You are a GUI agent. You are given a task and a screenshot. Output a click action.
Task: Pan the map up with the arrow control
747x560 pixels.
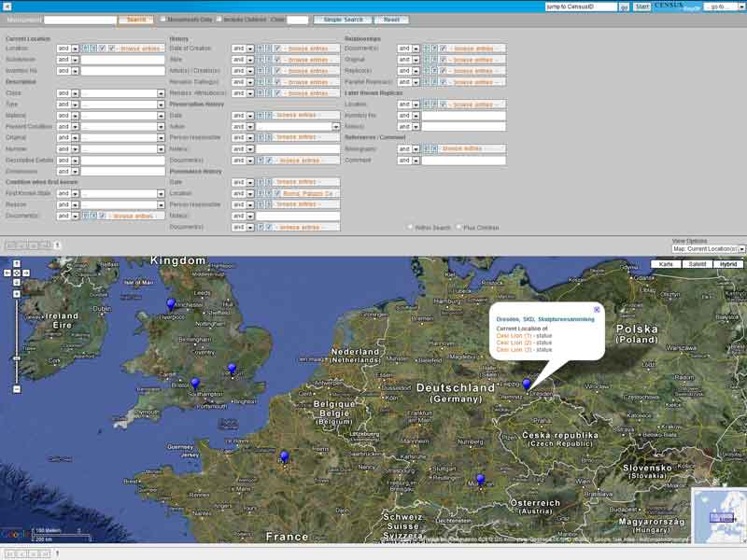(17, 264)
